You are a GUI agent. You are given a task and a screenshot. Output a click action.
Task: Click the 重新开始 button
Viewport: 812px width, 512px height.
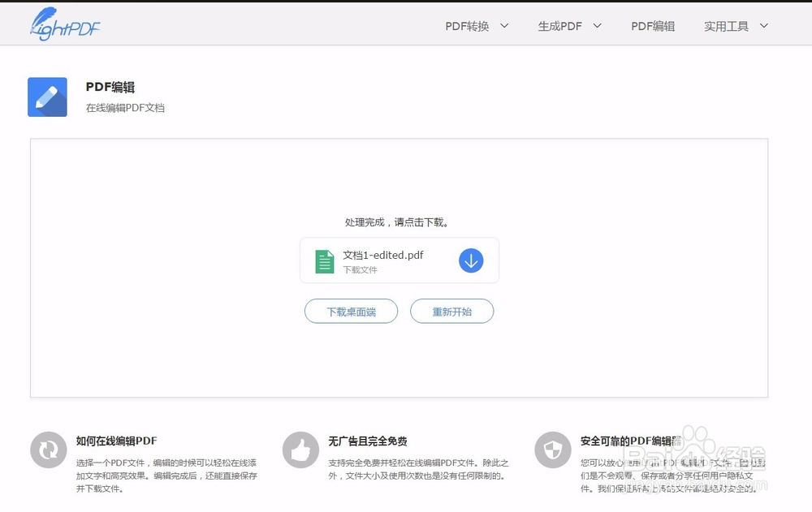point(452,311)
